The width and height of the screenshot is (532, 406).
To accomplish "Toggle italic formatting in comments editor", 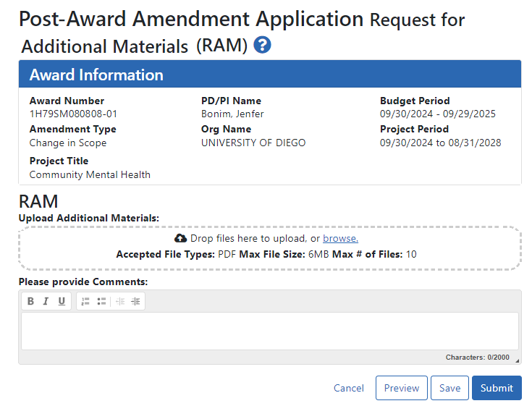I will (46, 301).
